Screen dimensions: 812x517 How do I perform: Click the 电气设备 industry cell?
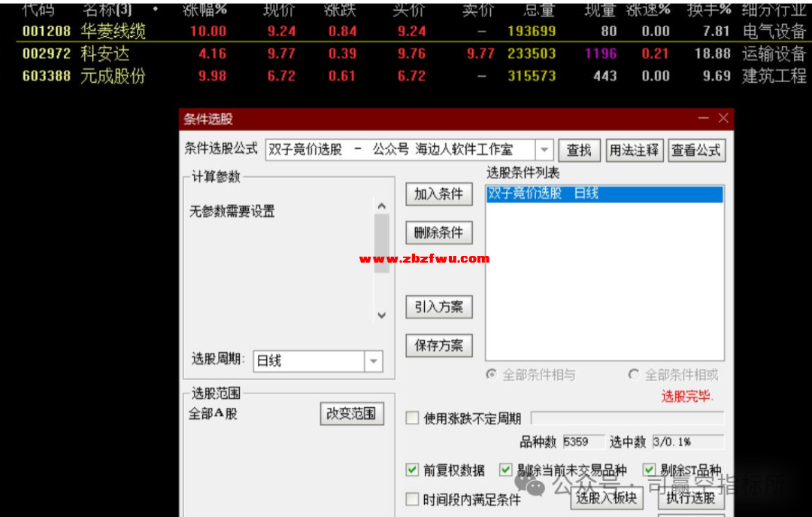tap(774, 31)
